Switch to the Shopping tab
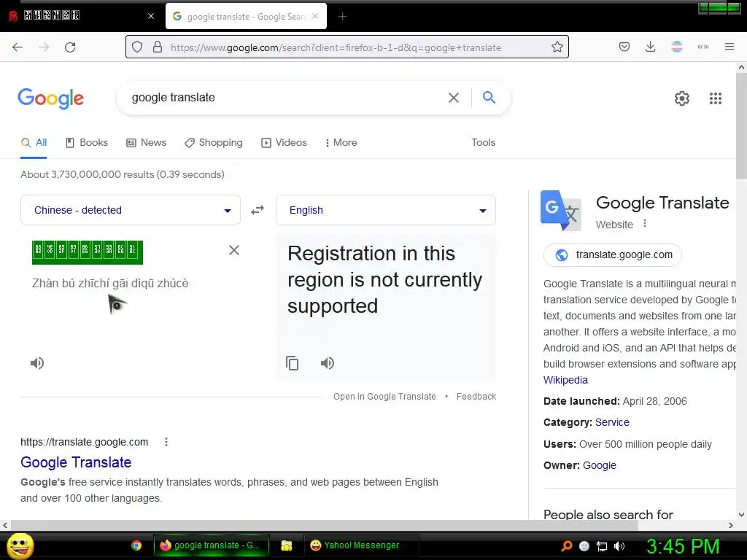The image size is (747, 560). click(x=214, y=142)
